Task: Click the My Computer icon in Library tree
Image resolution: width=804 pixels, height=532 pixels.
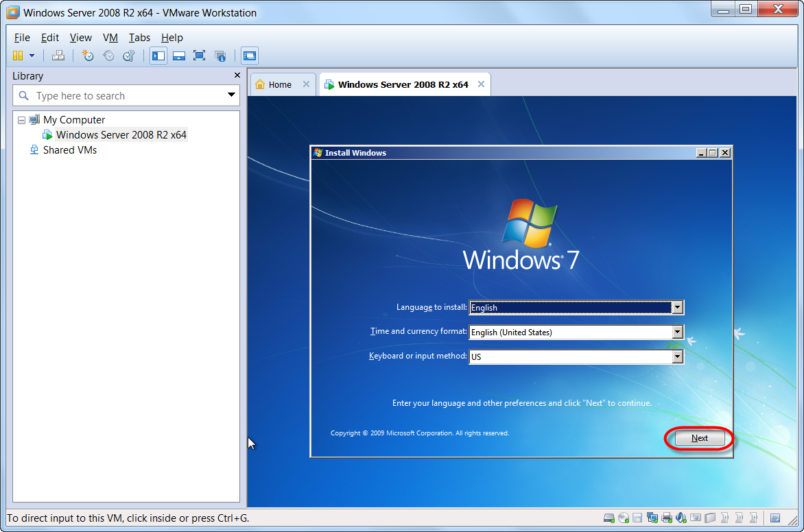Action: pos(34,119)
